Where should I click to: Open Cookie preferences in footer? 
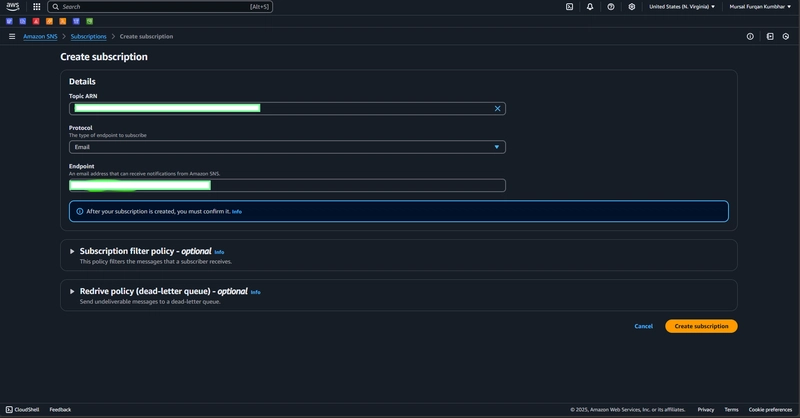point(770,409)
